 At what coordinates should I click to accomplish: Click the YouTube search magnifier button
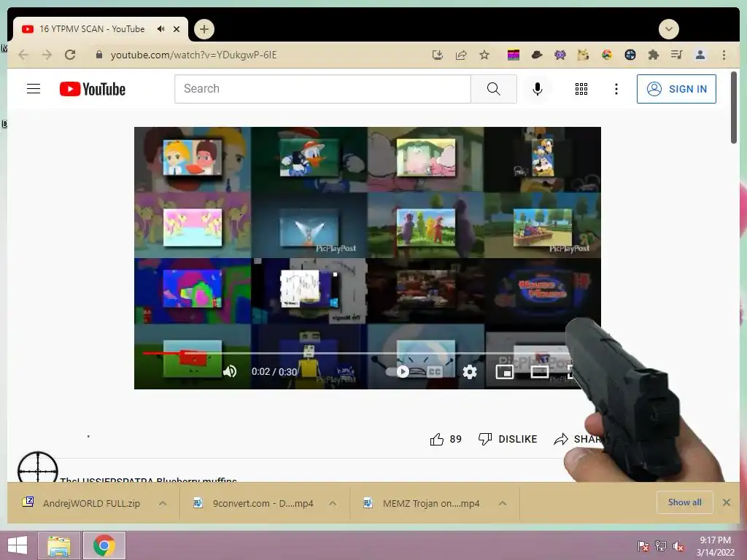click(x=494, y=89)
